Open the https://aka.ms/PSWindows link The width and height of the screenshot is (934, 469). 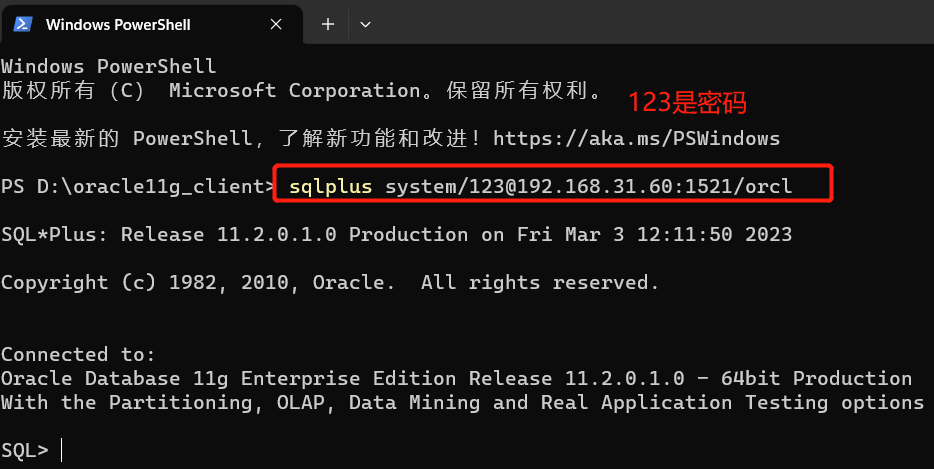[x=637, y=139]
